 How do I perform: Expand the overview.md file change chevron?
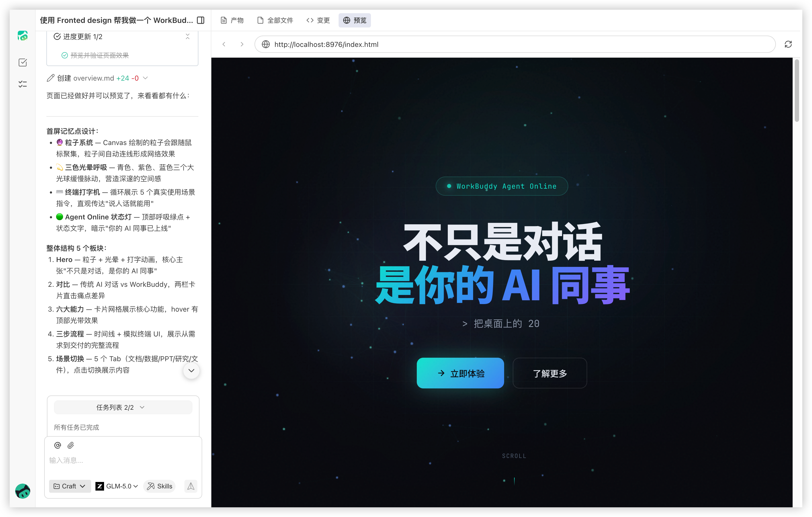point(145,78)
